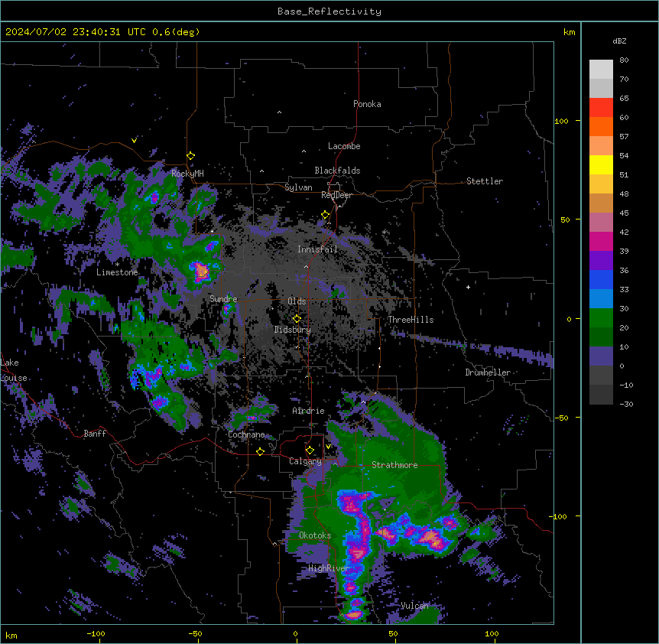Select the red swatch between 65 and 60
Screen dimensions: 659x644
[601, 108]
